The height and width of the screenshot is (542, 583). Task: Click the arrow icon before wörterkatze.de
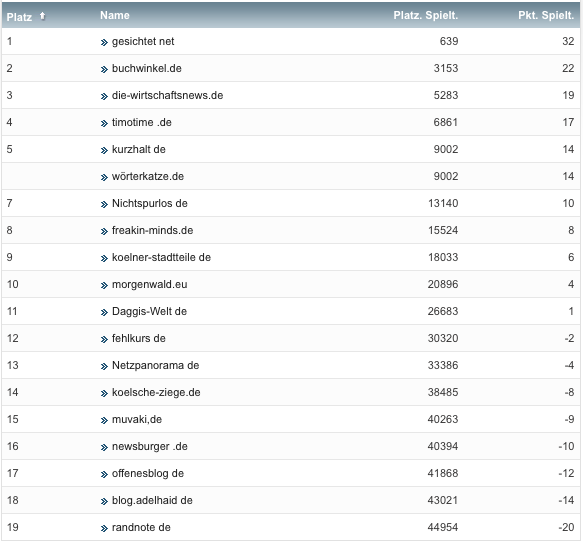click(x=104, y=177)
